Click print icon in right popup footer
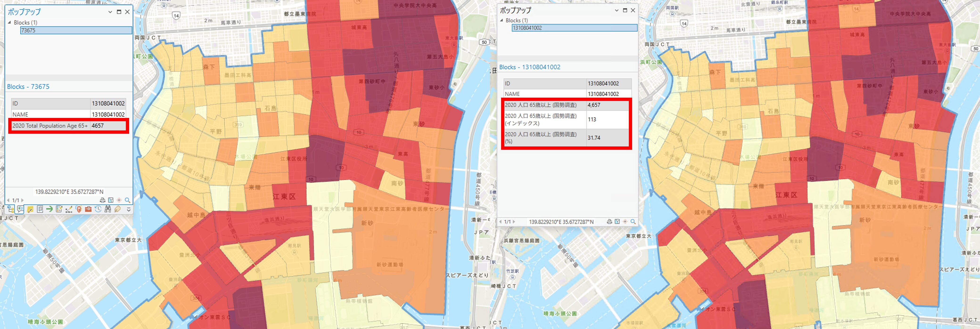 click(609, 222)
